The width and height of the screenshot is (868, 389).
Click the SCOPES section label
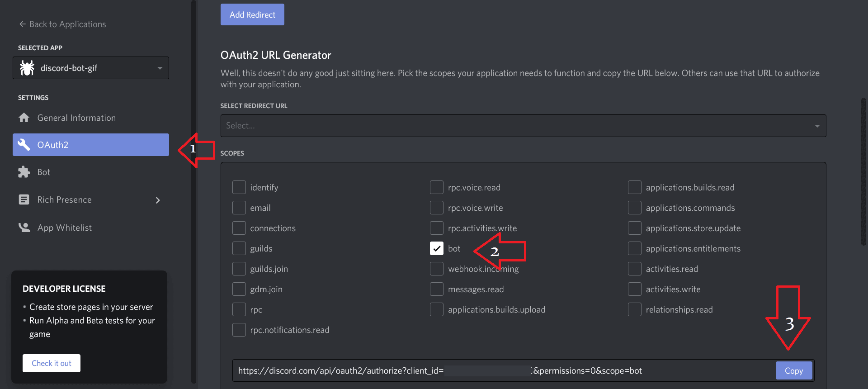[x=232, y=153]
